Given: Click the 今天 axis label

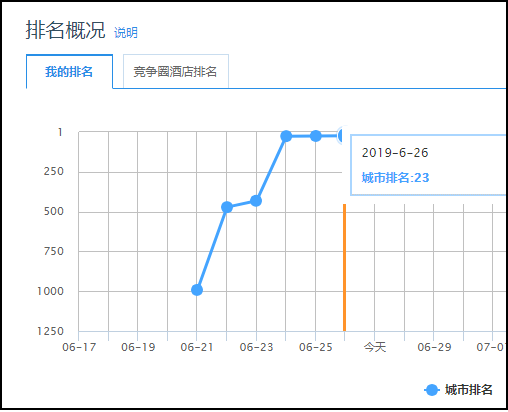Looking at the screenshot, I should [375, 347].
